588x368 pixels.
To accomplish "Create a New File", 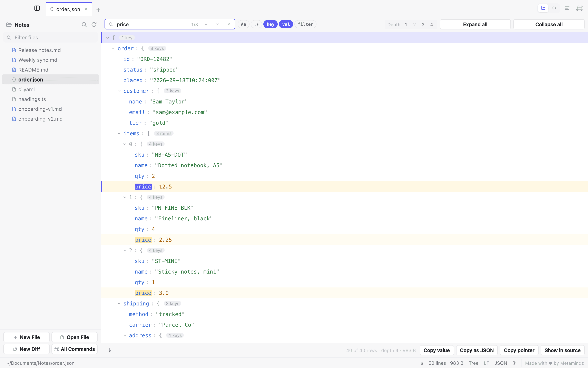I will pos(27,337).
